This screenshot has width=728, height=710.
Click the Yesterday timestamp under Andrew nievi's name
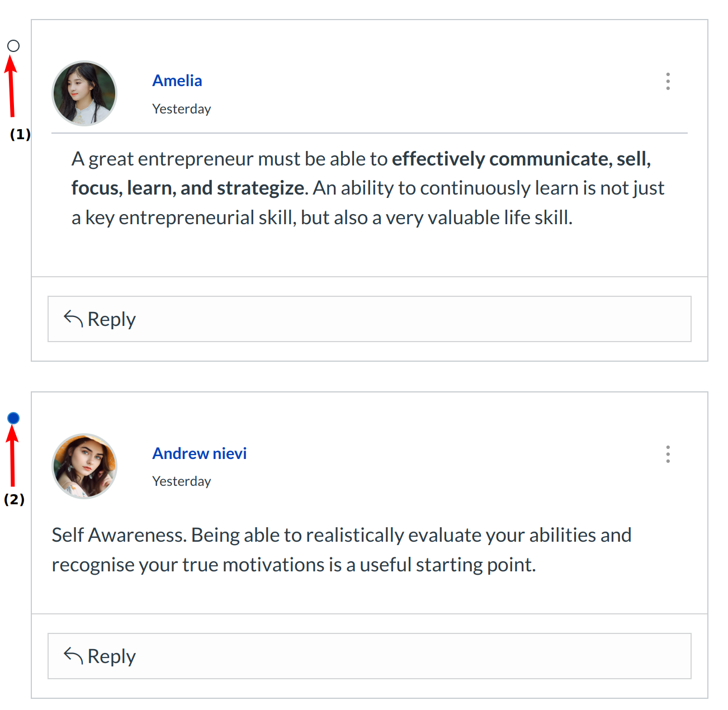[x=182, y=481]
